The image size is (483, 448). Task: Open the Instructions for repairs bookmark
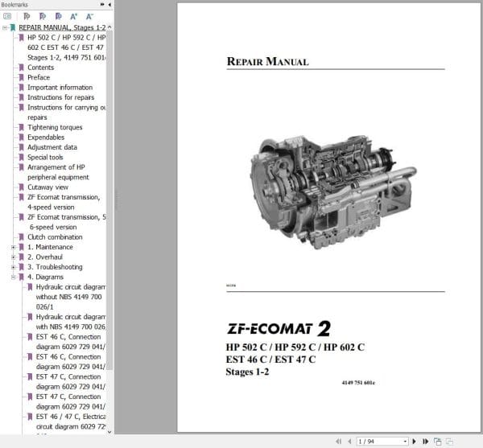(x=60, y=97)
